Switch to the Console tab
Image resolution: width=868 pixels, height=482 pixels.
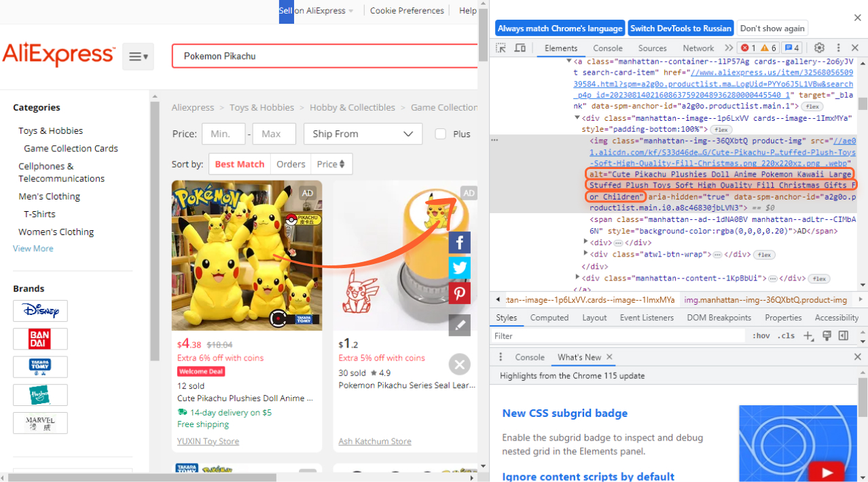(608, 48)
